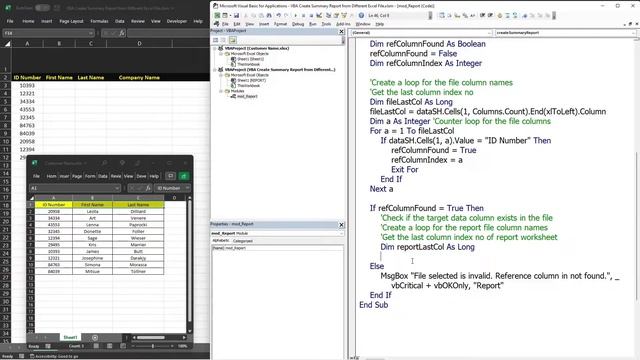
Task: Click the Indent icon in Edit toolbar
Action: [x=482, y=16]
